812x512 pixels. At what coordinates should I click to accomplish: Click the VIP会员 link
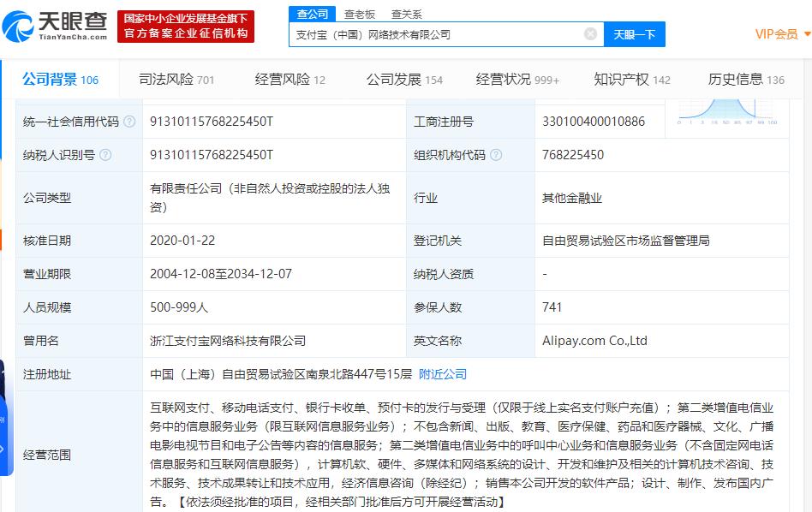pos(776,34)
